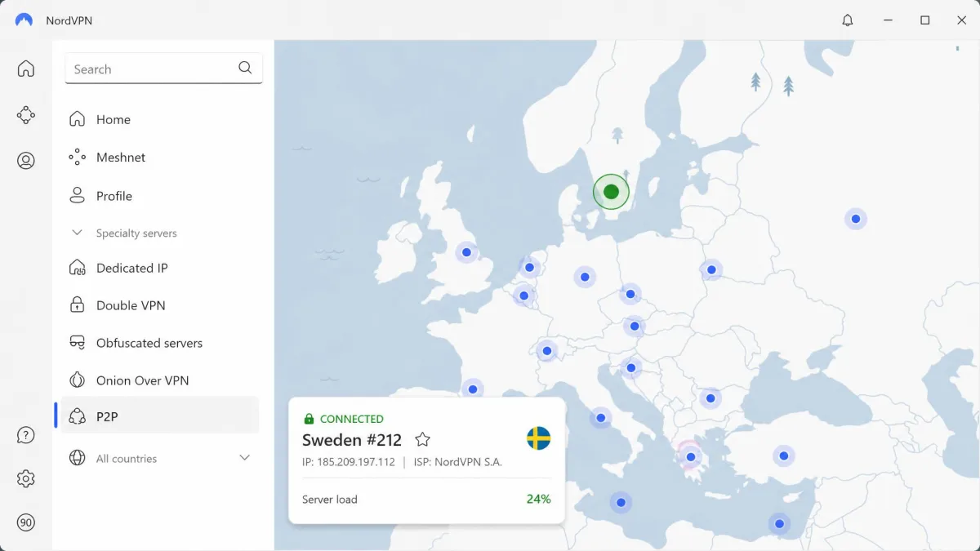Open account profile icon in left rail
This screenshot has width=980, height=551.
tap(26, 161)
